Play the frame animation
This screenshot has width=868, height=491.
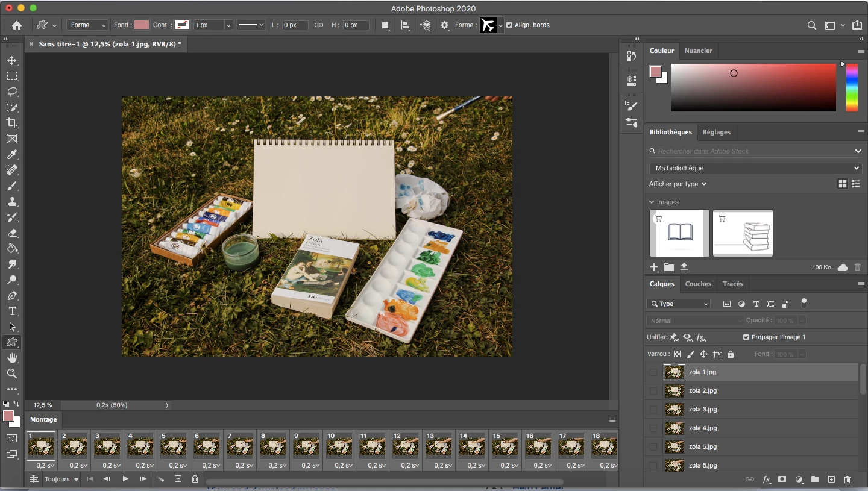(x=125, y=479)
